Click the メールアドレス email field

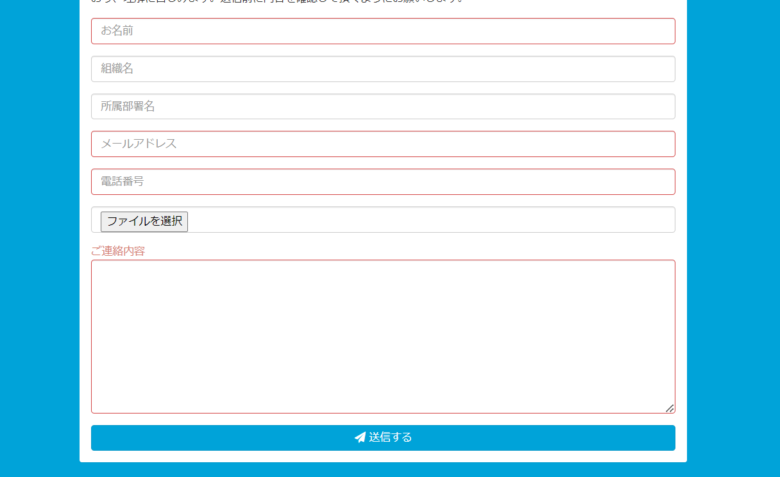click(383, 144)
